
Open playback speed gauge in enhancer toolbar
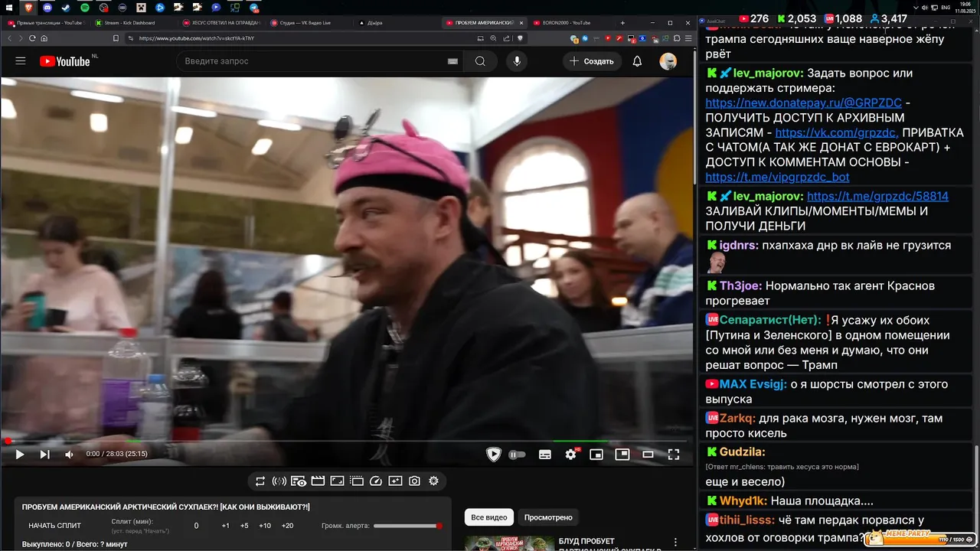pos(375,481)
